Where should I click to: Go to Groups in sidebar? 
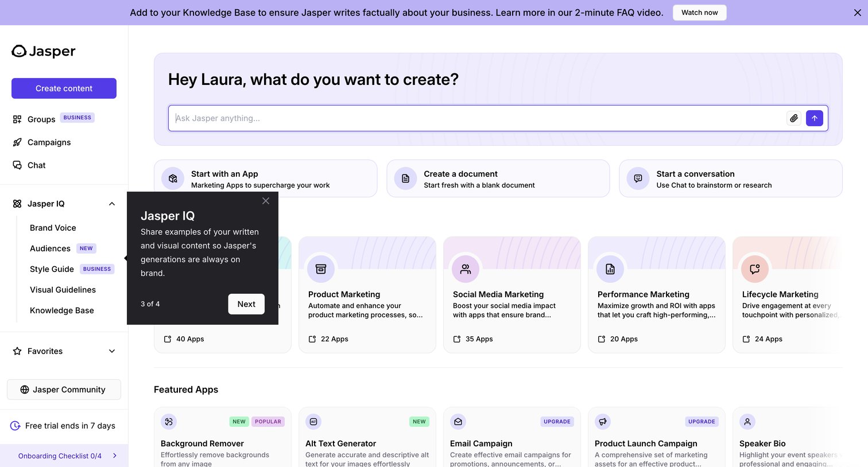[41, 119]
